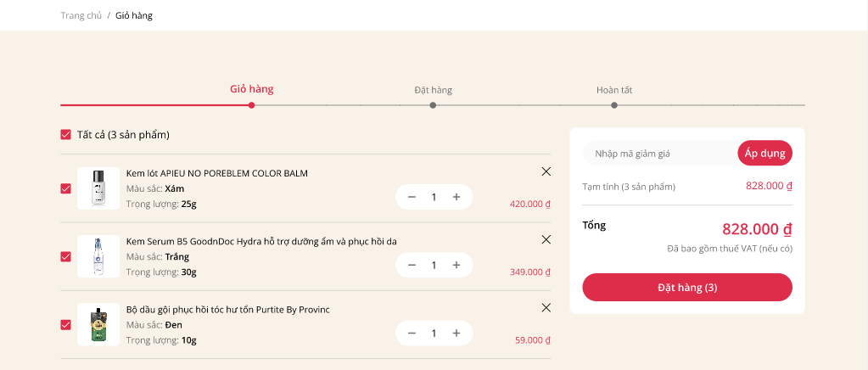868x370 pixels.
Task: Go to the 'Đặt hàng' step
Action: [433, 90]
